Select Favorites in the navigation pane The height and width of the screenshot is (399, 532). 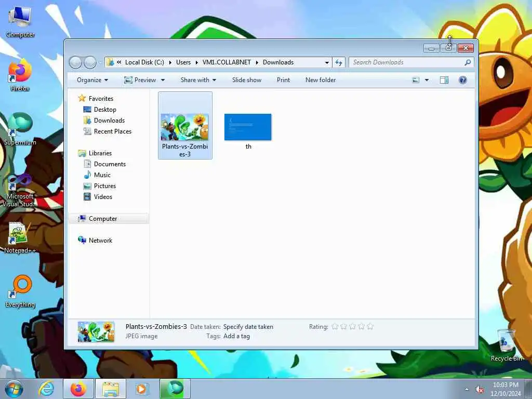[101, 98]
